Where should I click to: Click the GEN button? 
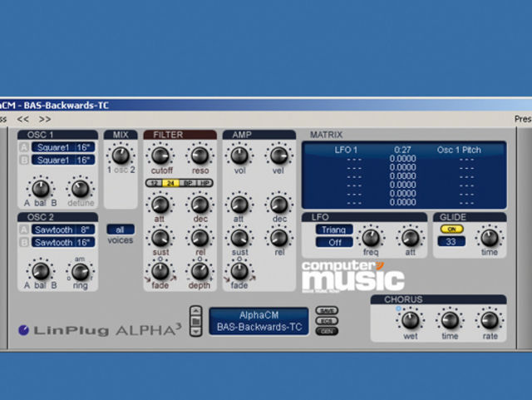327,331
